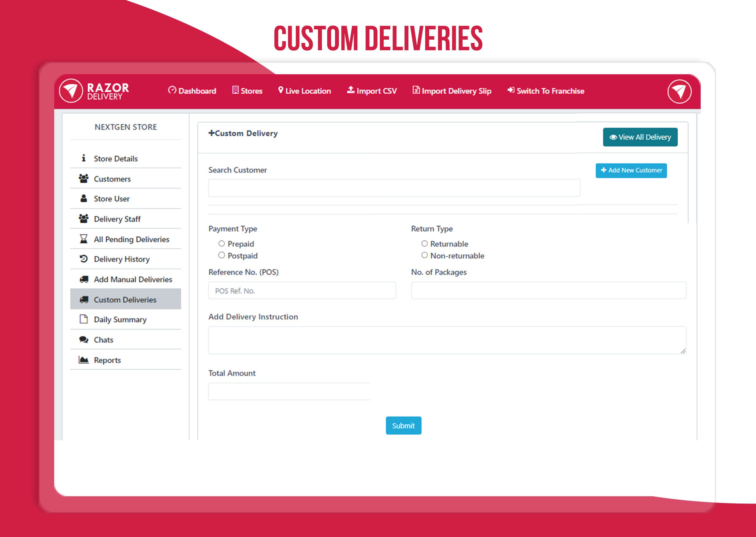Select the Postpaid payment option
Image resolution: width=756 pixels, height=537 pixels.
point(222,255)
